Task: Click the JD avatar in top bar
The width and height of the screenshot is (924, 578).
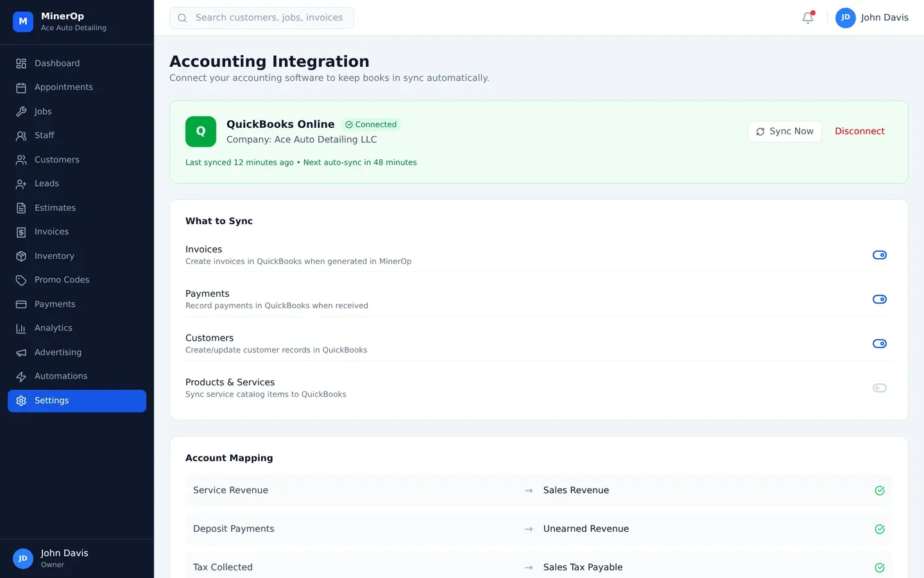Action: point(845,18)
